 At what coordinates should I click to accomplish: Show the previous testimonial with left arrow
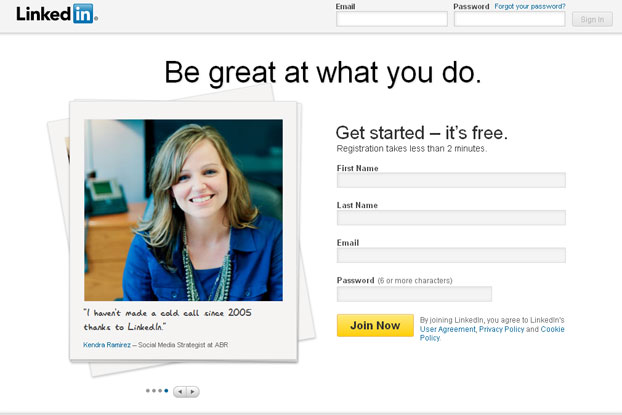click(x=180, y=392)
